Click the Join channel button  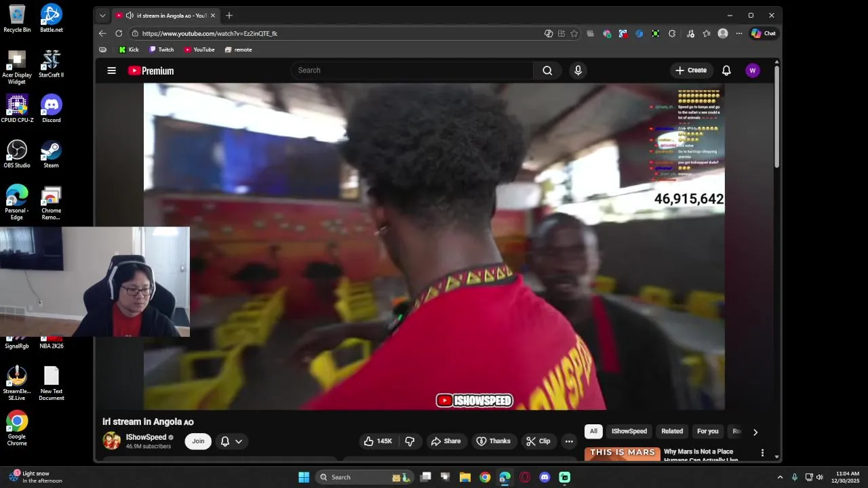pos(198,441)
